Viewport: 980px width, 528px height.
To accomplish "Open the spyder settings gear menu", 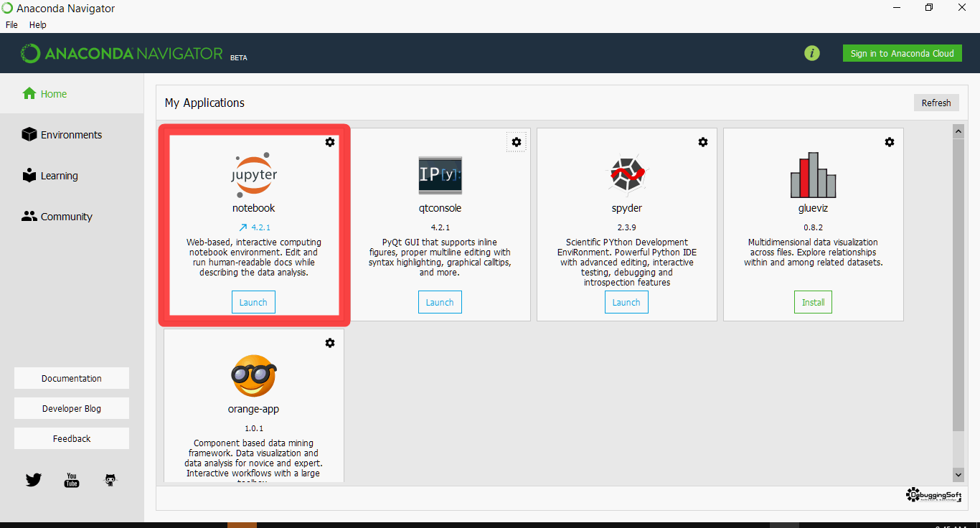I will (703, 142).
